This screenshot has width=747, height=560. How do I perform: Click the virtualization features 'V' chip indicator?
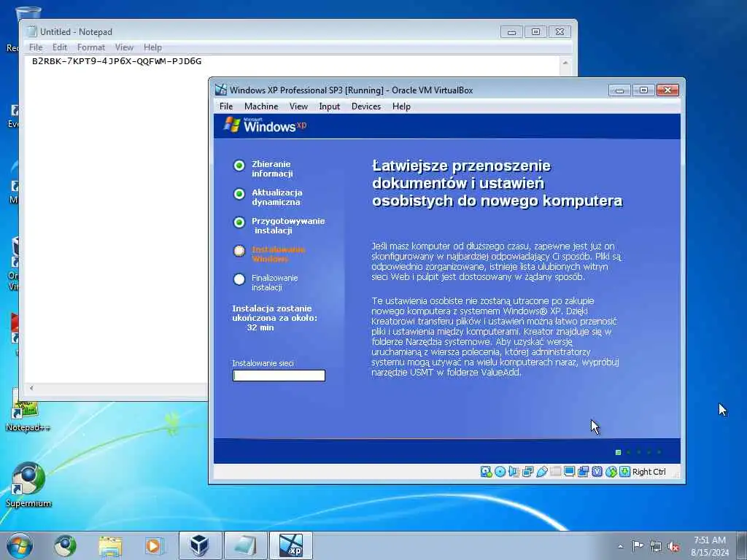click(597, 472)
